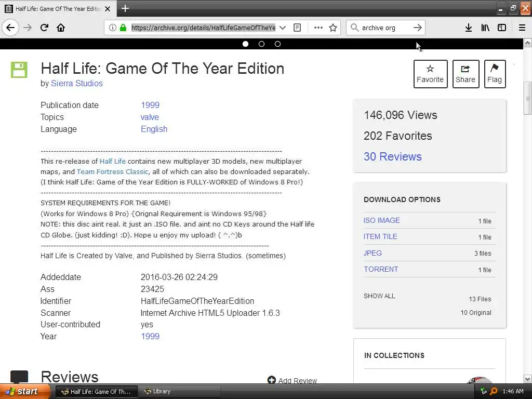This screenshot has height=399, width=532.
Task: Open the downloads panel
Action: click(469, 28)
